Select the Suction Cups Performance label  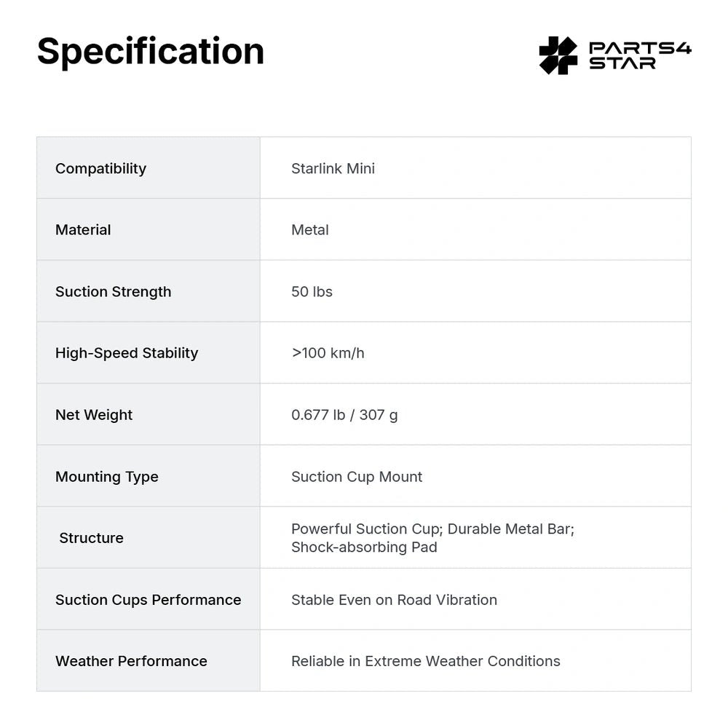[x=148, y=599]
